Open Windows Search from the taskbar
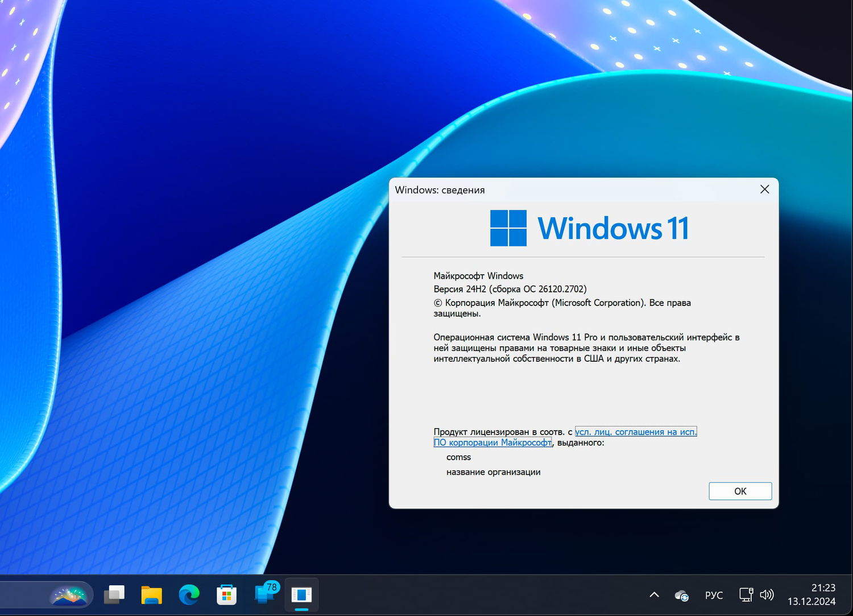The width and height of the screenshot is (853, 616). pos(69,594)
